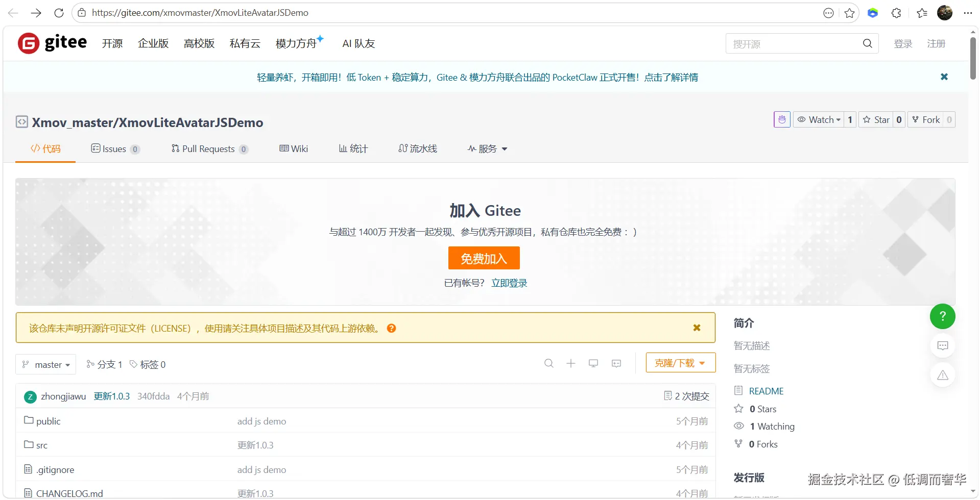
Task: Search files in the repository
Action: click(x=549, y=363)
